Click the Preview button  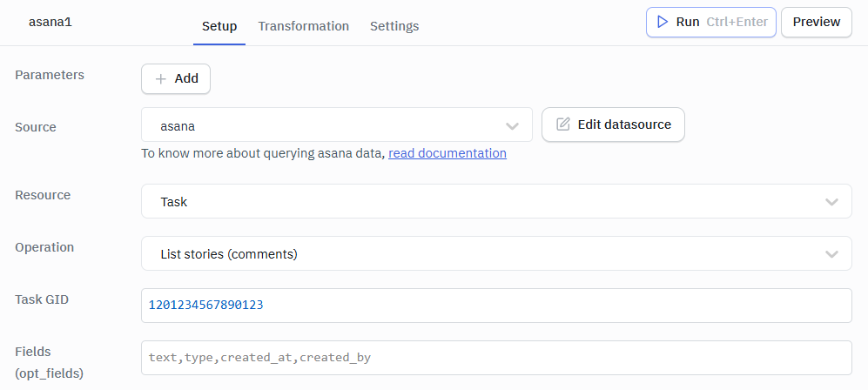[816, 22]
